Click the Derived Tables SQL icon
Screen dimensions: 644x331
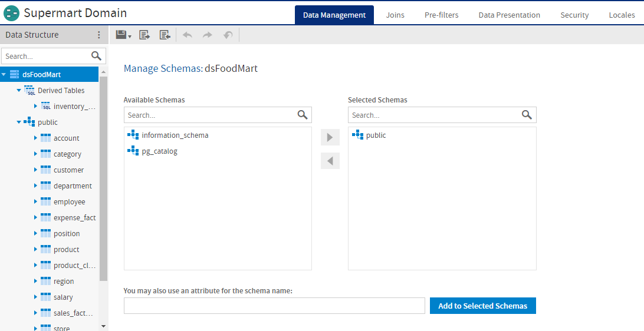pos(29,90)
